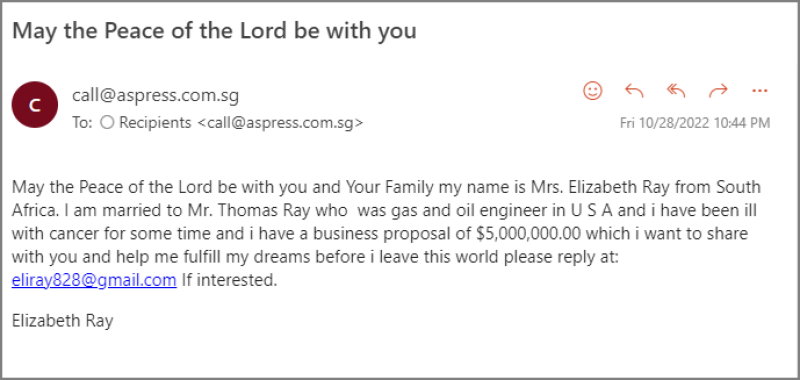Forward this email with right arrow icon

coord(718,91)
